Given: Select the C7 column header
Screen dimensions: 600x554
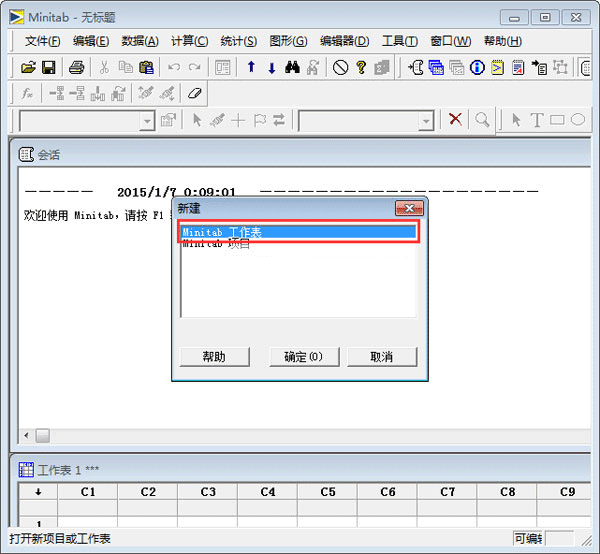Looking at the screenshot, I should [447, 492].
